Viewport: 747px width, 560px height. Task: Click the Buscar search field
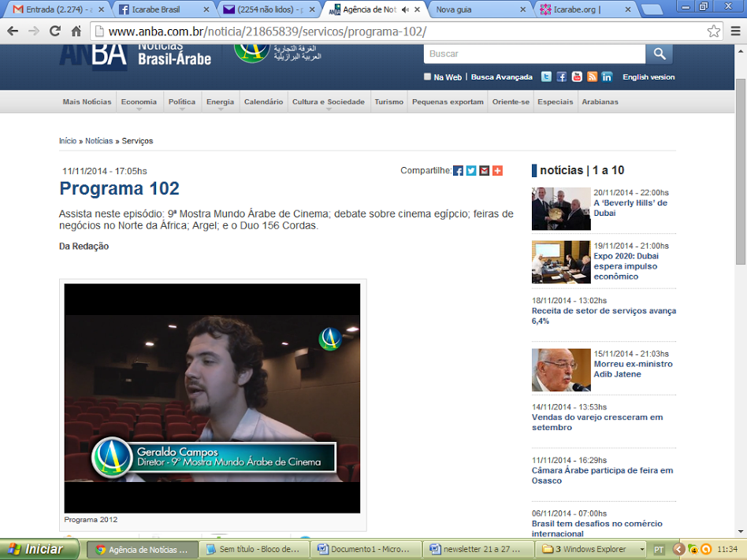[534, 54]
